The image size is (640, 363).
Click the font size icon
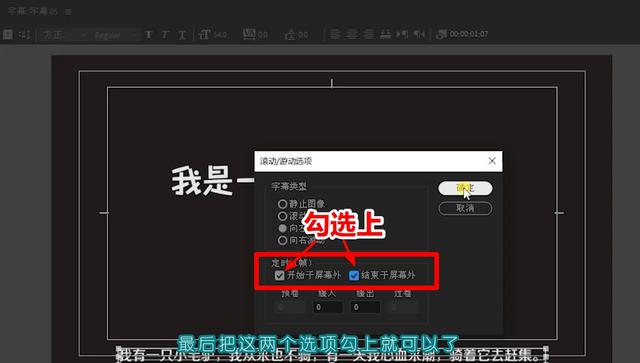pyautogui.click(x=204, y=35)
